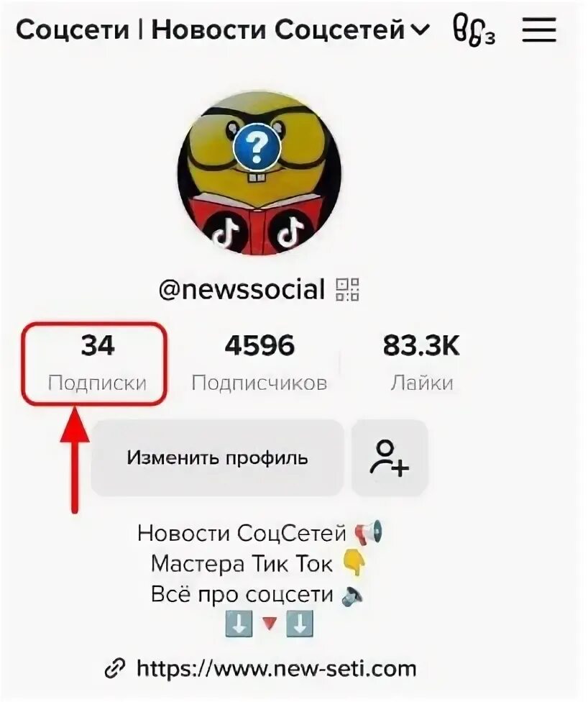This screenshot has height=702, width=588.
Task: Open the https://www.new-seti.com link
Action: [x=276, y=669]
